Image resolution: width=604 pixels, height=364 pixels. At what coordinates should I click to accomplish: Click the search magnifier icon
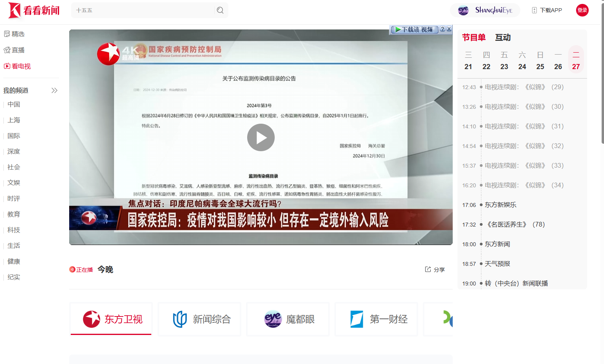[x=220, y=10]
